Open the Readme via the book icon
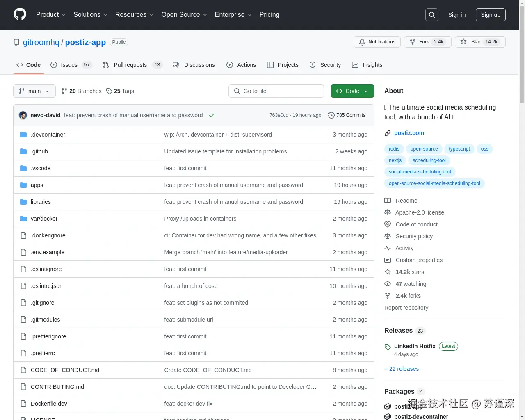Viewport: 525px width, 420px height. [387, 201]
